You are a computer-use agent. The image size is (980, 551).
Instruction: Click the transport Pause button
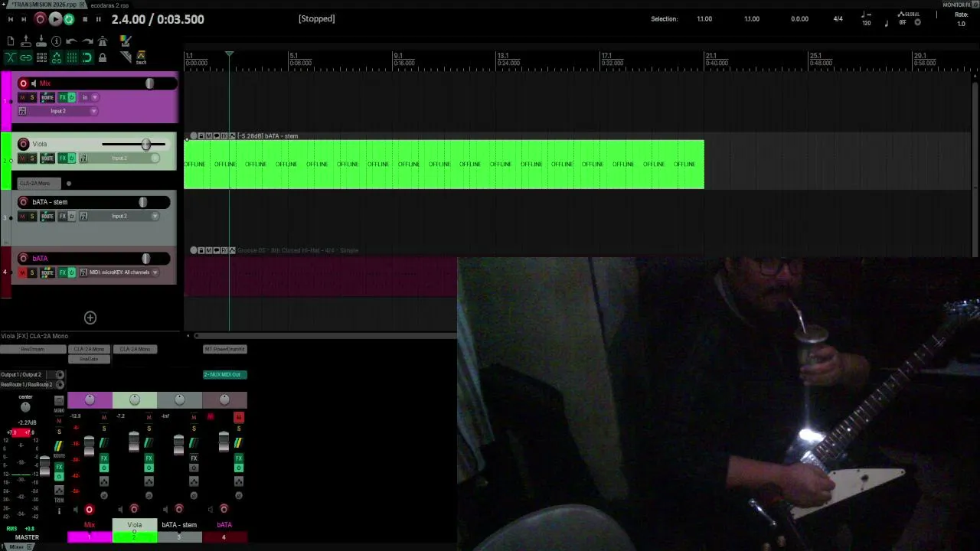(98, 19)
